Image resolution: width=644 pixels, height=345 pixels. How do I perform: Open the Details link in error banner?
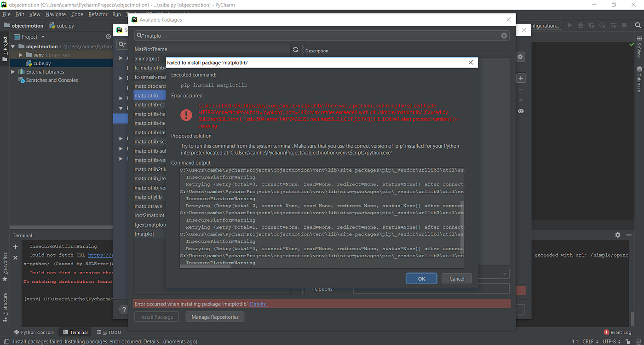click(259, 304)
